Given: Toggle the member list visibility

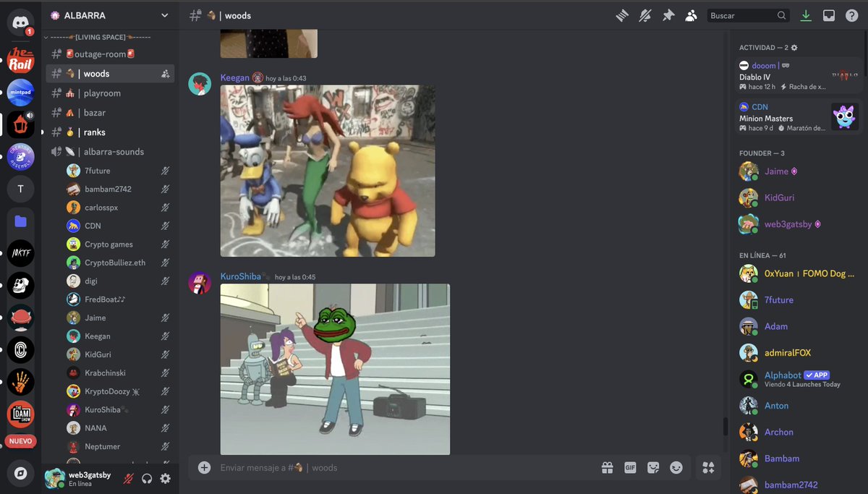Looking at the screenshot, I should click(692, 15).
